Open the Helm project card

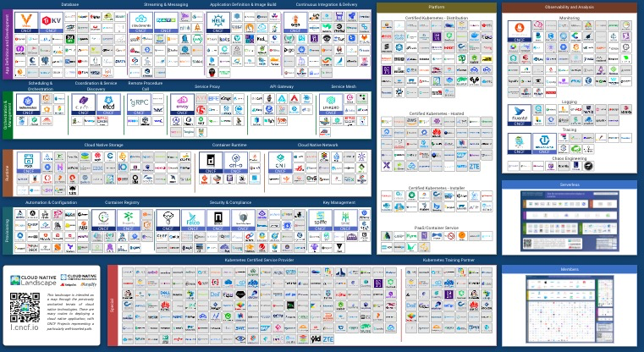coord(218,22)
